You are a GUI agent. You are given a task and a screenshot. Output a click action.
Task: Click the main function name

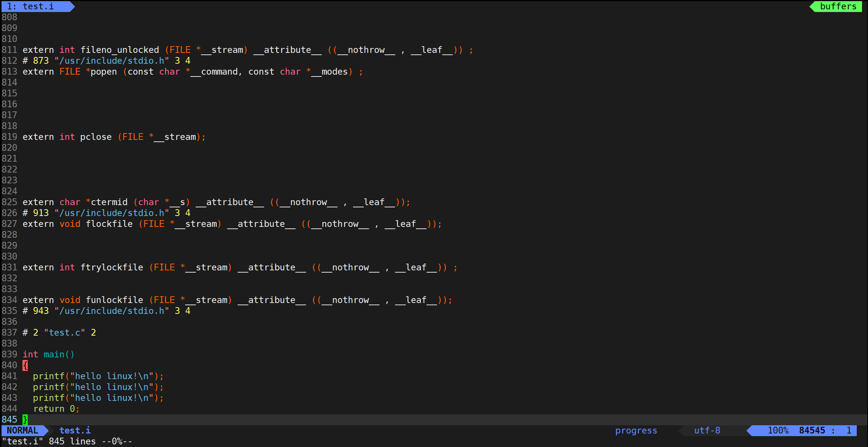[x=54, y=354]
